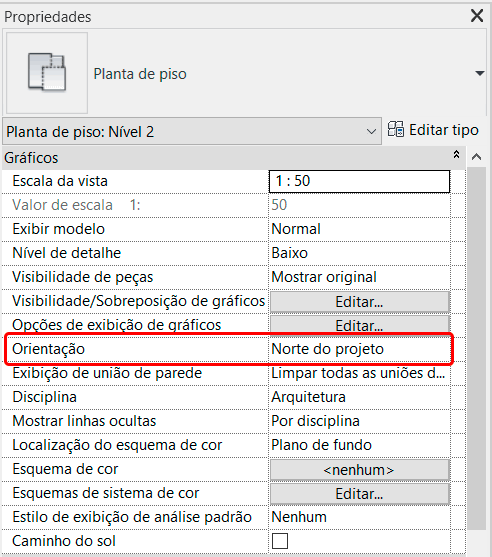492x557 pixels.
Task: Open the 'Planta de piso: Nível 2' combo box
Action: (x=192, y=132)
